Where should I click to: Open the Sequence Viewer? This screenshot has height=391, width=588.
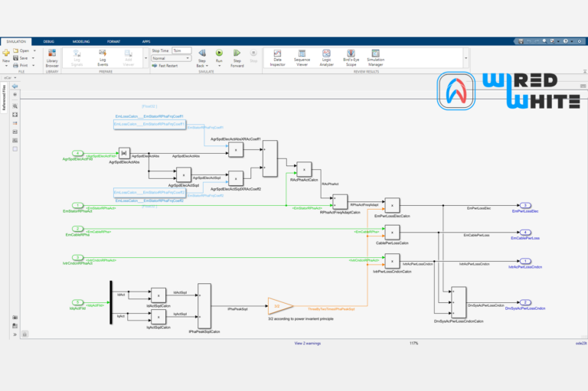point(302,57)
